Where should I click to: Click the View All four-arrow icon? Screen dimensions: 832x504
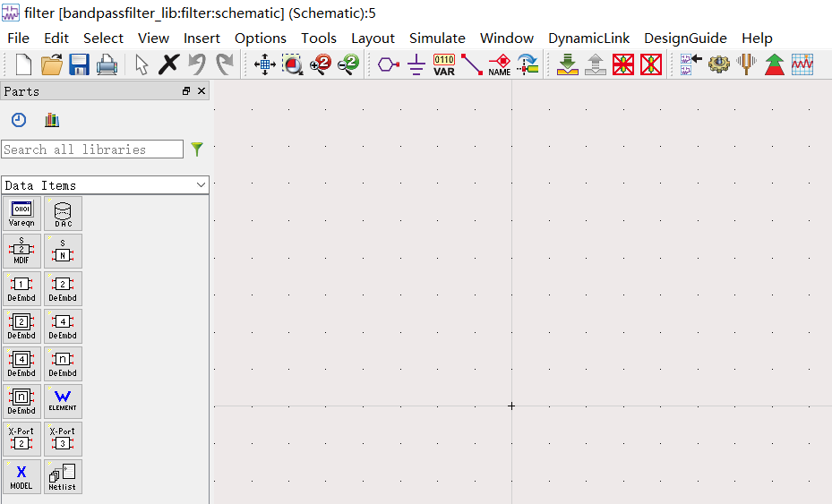tap(265, 64)
